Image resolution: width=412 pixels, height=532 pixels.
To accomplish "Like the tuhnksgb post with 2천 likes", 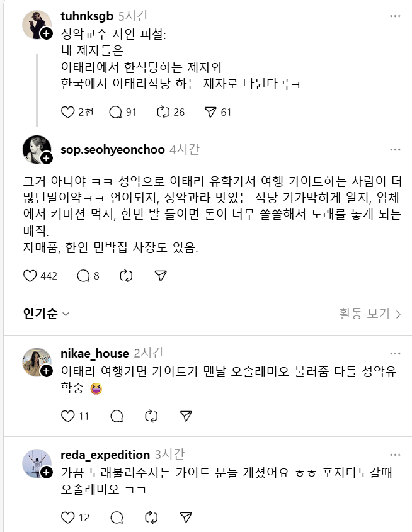I will (x=67, y=112).
